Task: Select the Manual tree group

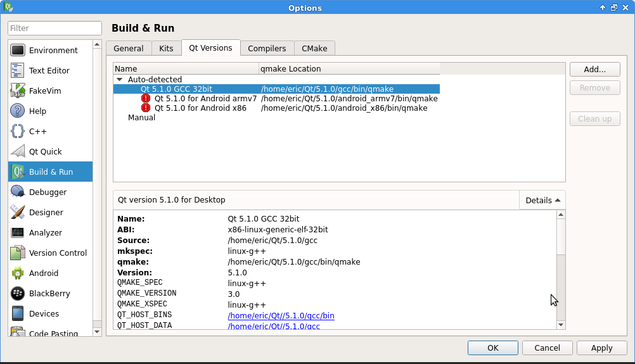Action: point(141,117)
